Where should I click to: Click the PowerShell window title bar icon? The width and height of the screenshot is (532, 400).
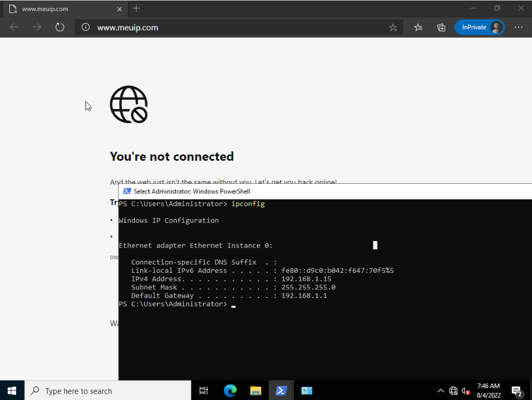(x=127, y=191)
